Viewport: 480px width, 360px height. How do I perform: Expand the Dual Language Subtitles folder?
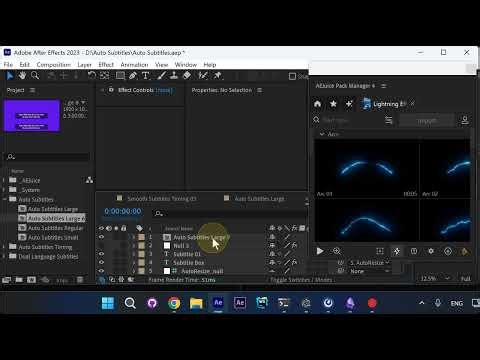click(4, 256)
